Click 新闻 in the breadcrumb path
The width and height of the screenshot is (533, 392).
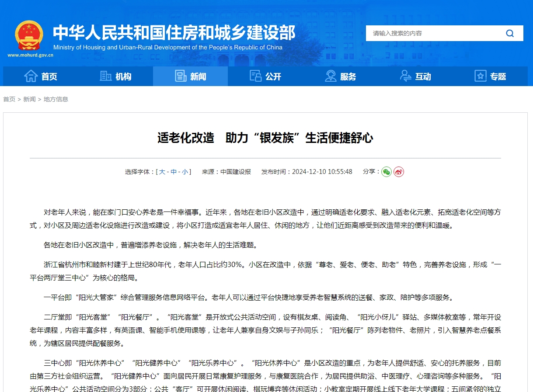point(29,99)
